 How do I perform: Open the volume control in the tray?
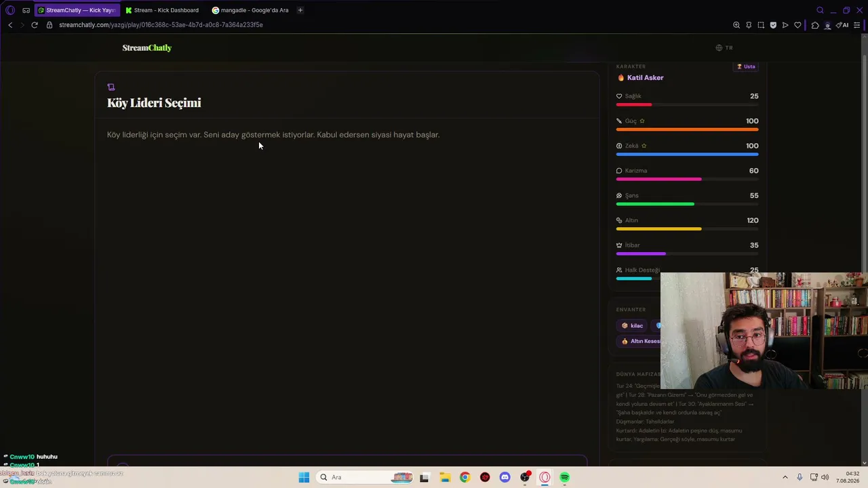coord(825,477)
